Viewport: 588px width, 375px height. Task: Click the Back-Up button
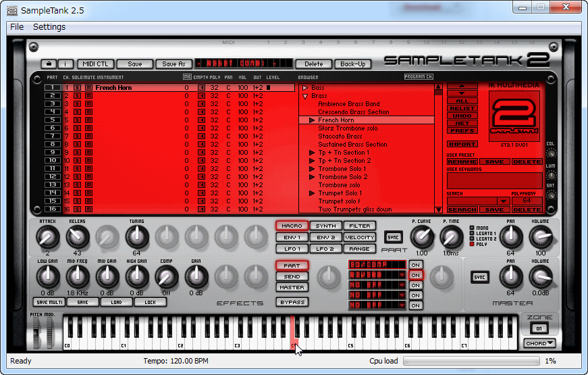(352, 64)
